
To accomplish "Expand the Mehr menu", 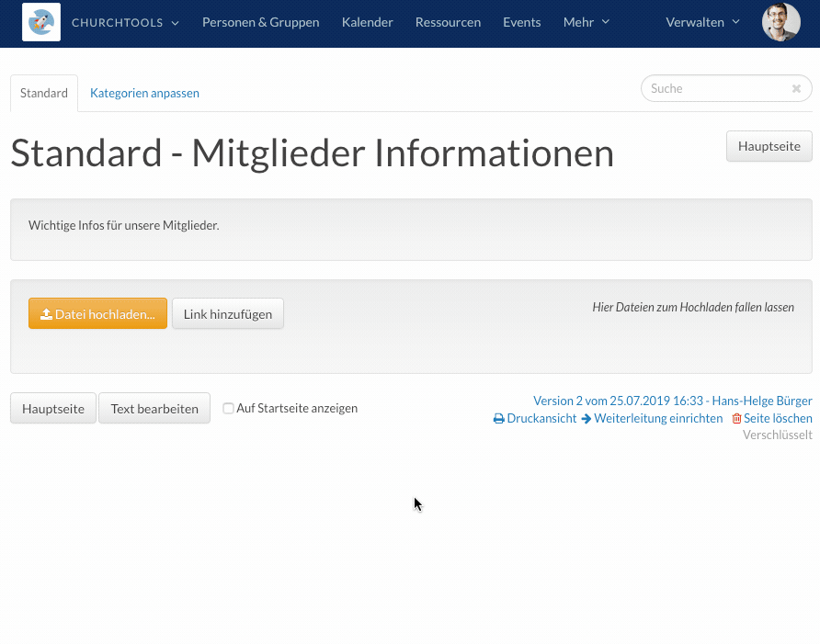I will pyautogui.click(x=587, y=22).
